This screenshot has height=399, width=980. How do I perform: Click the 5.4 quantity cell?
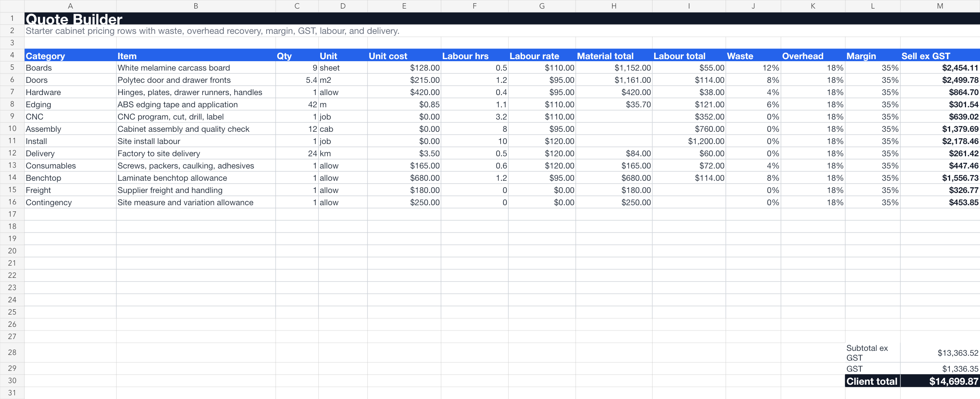point(297,80)
